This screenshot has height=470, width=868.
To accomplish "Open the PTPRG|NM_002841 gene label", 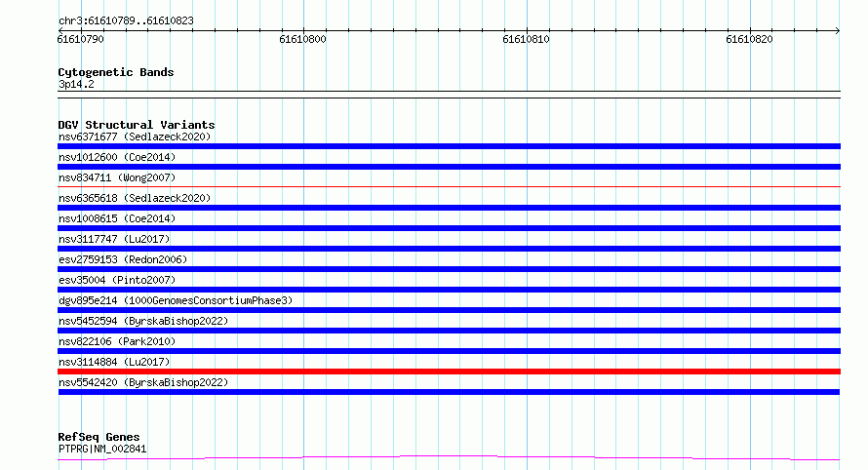I will click(x=102, y=449).
